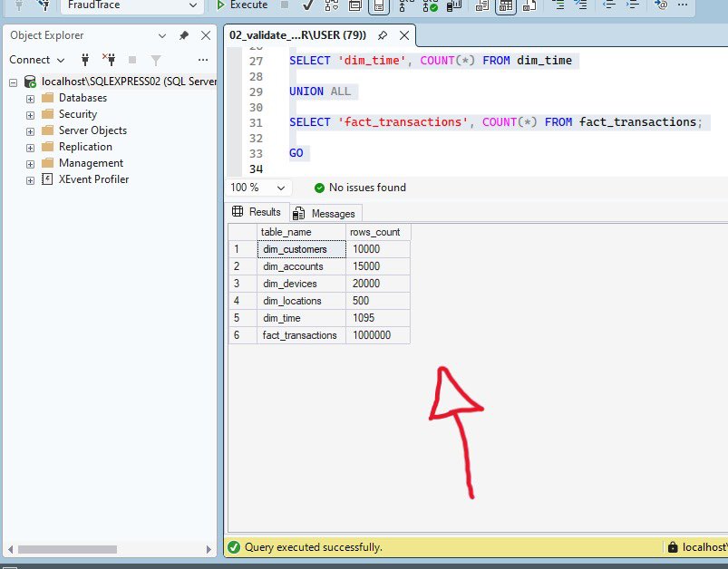728x569 pixels.
Task: Display the estimated execution plan
Action: click(332, 5)
